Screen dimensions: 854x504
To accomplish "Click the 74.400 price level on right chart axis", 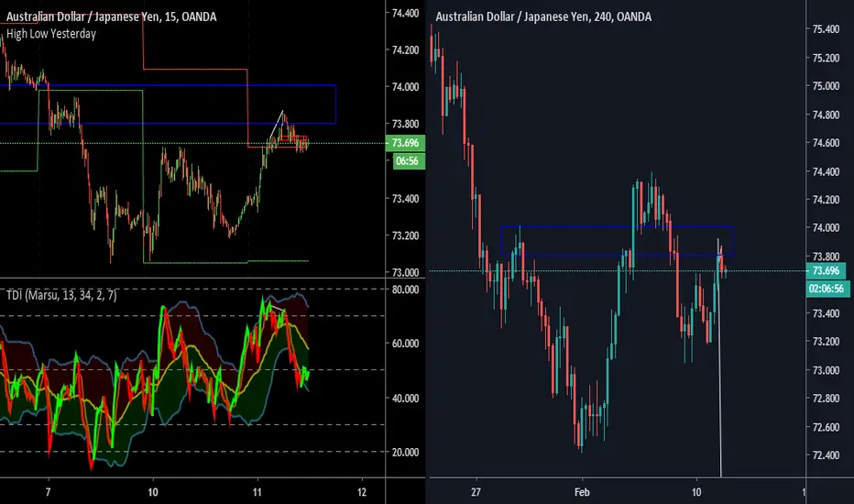I will [826, 171].
